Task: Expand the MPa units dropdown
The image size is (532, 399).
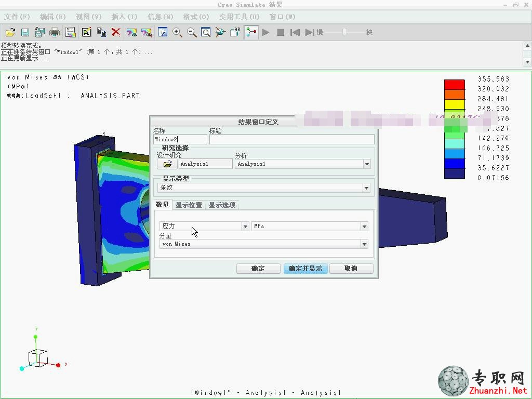Action: coord(364,227)
